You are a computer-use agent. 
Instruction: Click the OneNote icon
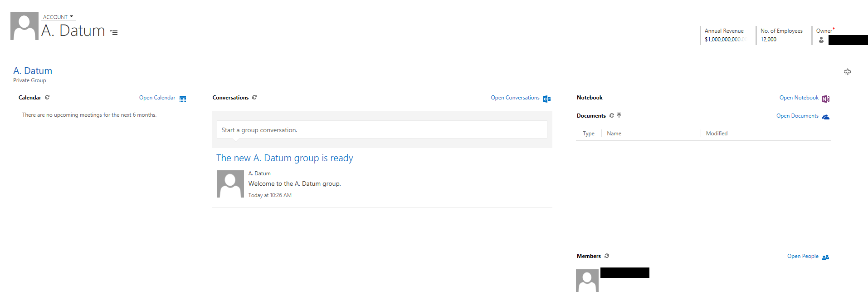pos(826,99)
